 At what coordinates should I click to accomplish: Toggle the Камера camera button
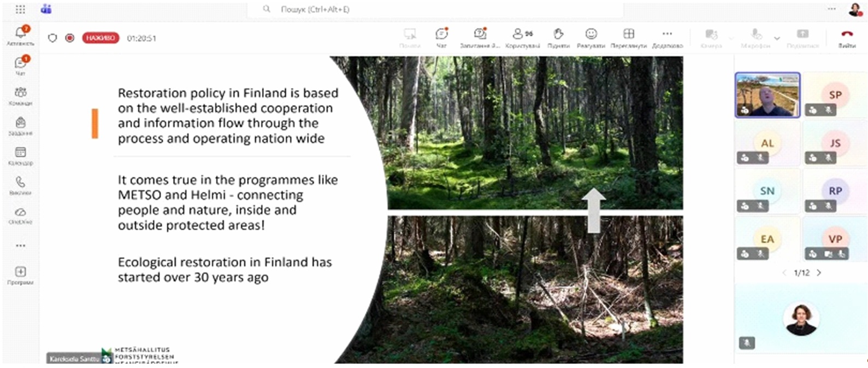coord(711,38)
